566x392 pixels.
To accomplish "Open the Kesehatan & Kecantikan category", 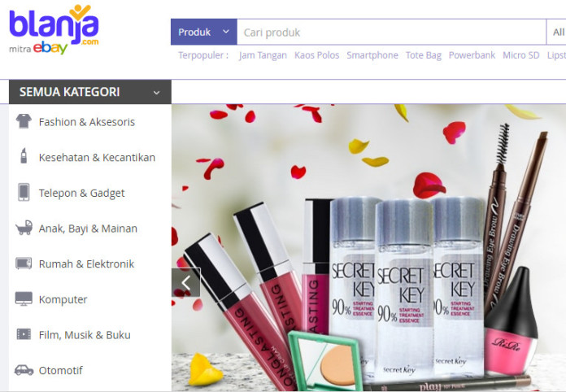I will point(97,158).
